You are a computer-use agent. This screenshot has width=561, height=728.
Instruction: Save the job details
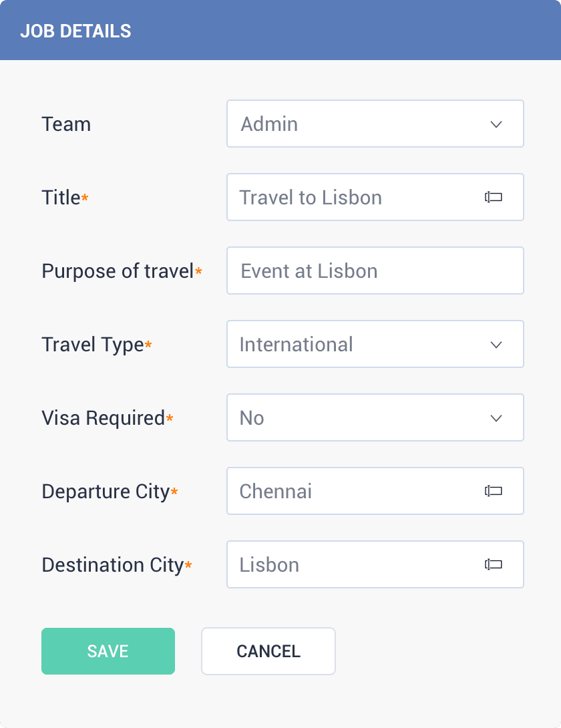[x=108, y=651]
